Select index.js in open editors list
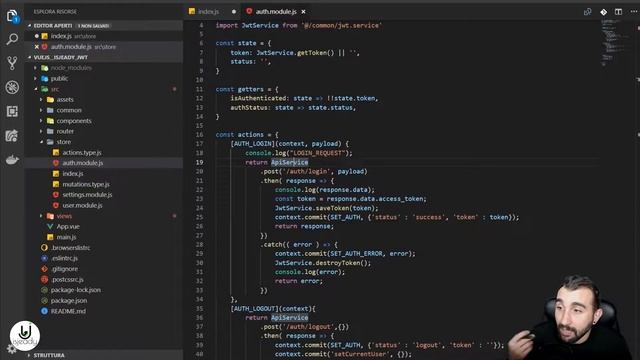This screenshot has height=360, width=640. [x=61, y=36]
